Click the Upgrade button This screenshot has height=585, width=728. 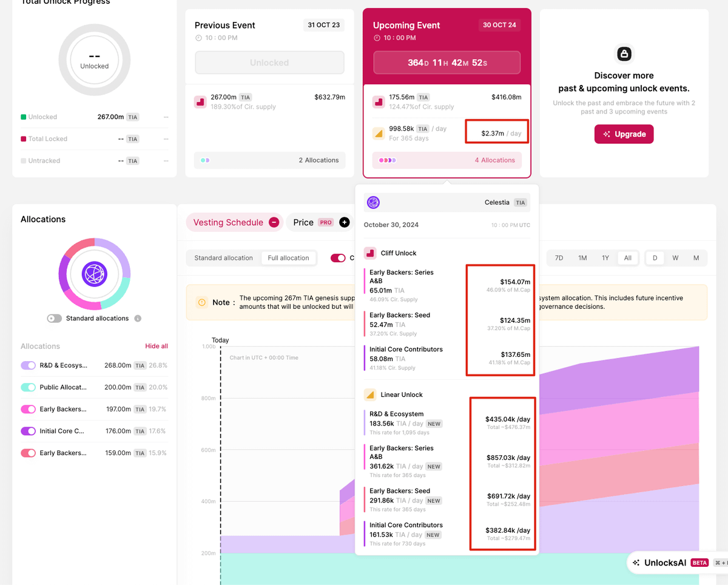(624, 134)
